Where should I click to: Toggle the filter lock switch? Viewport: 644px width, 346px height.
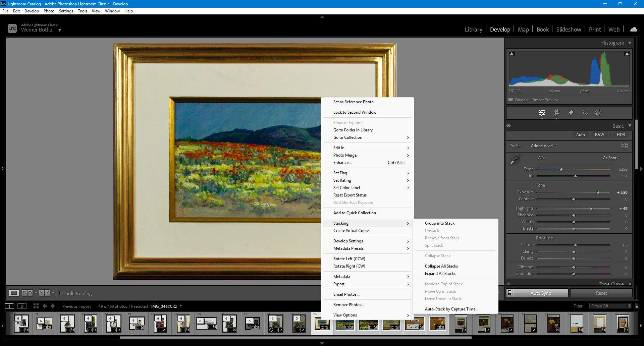[x=637, y=306]
